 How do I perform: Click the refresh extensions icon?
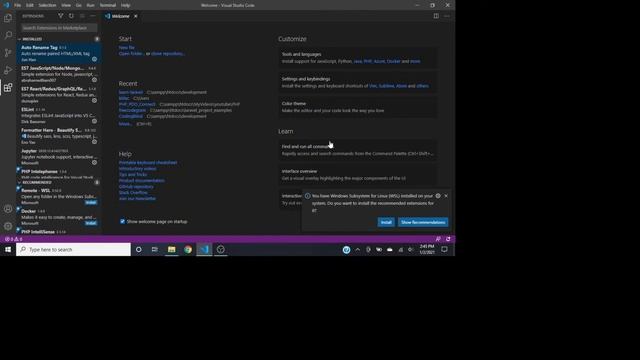(71, 16)
